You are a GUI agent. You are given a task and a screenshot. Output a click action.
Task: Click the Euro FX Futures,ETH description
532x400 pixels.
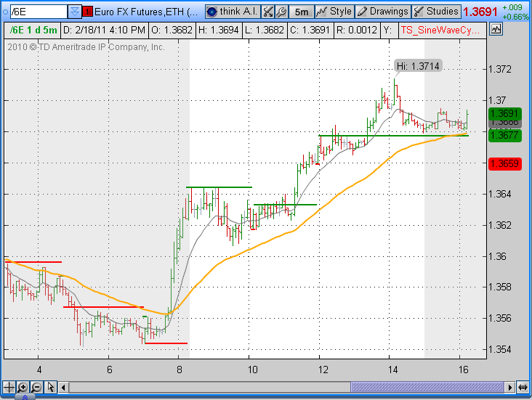click(147, 12)
